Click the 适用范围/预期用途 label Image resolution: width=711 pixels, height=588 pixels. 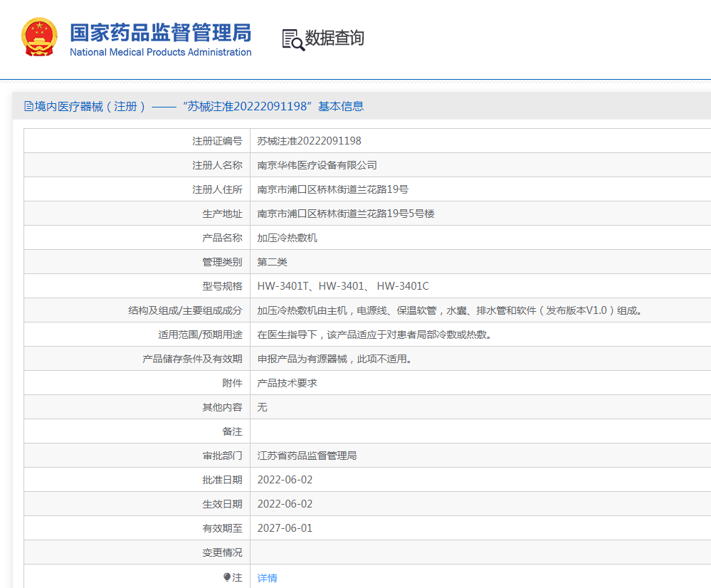(x=200, y=335)
